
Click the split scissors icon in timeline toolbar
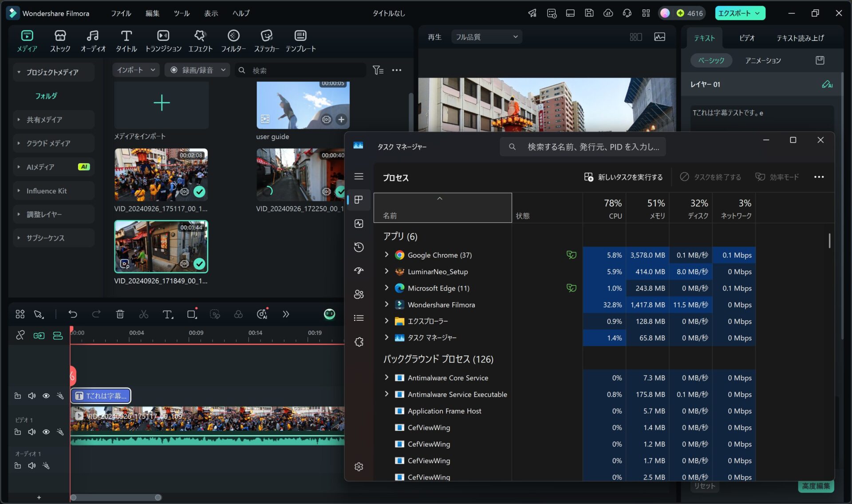[144, 314]
